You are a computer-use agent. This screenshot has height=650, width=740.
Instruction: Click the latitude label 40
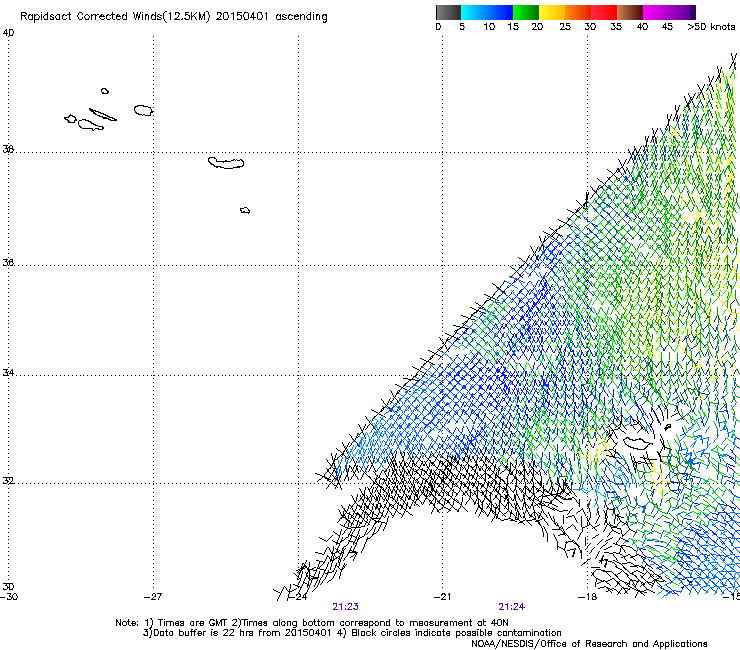point(8,33)
